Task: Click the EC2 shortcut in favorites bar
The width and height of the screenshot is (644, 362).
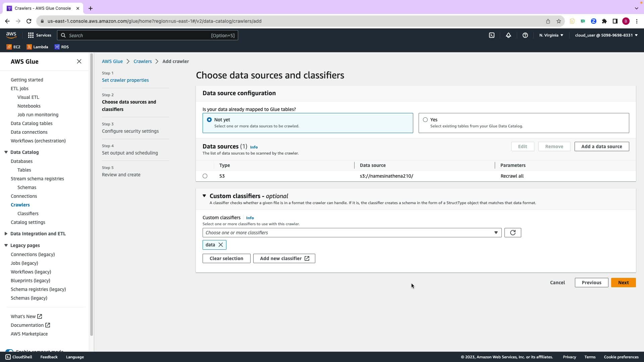Action: 14,47
